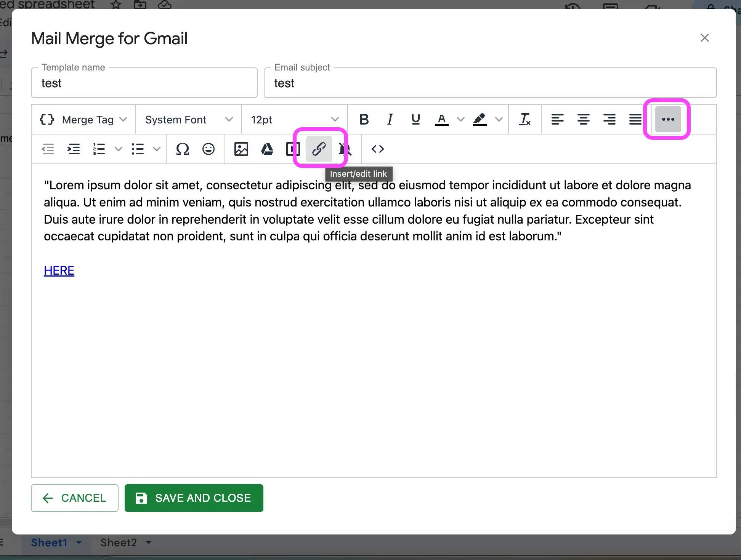
Task: Switch to the Sheet2 tab
Action: 119,542
